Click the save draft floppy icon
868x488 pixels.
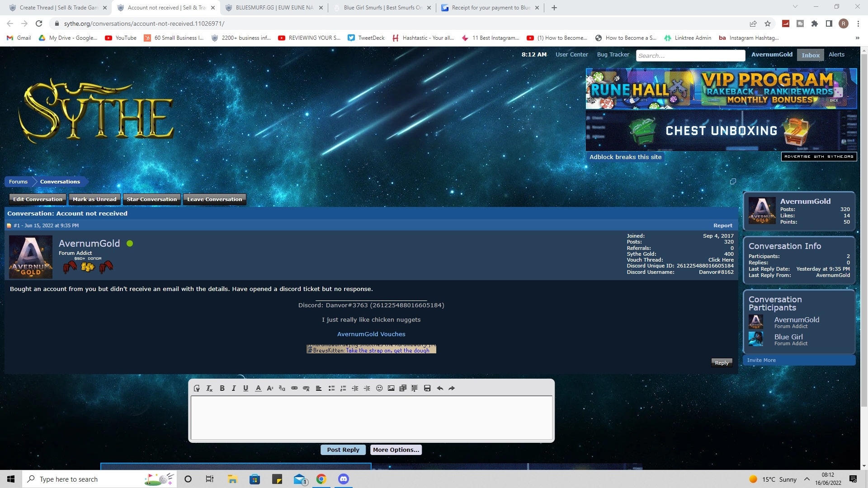click(x=427, y=388)
